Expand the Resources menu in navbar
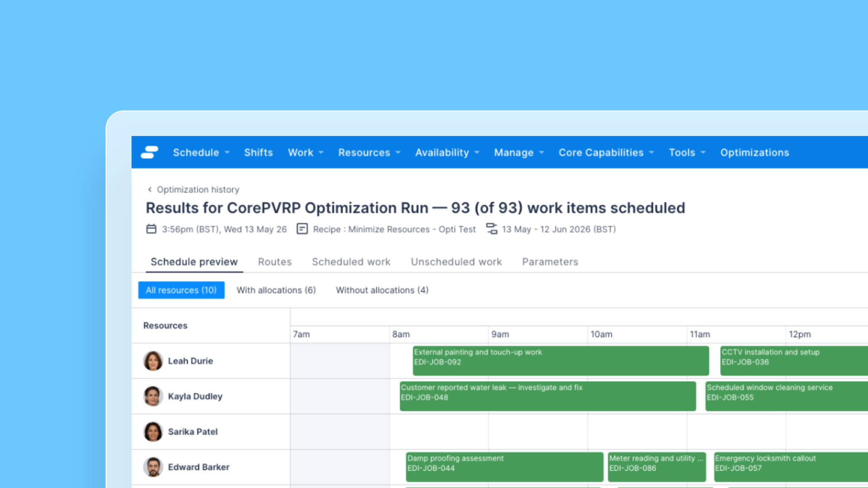Screen dimensions: 868x488 click(x=369, y=153)
